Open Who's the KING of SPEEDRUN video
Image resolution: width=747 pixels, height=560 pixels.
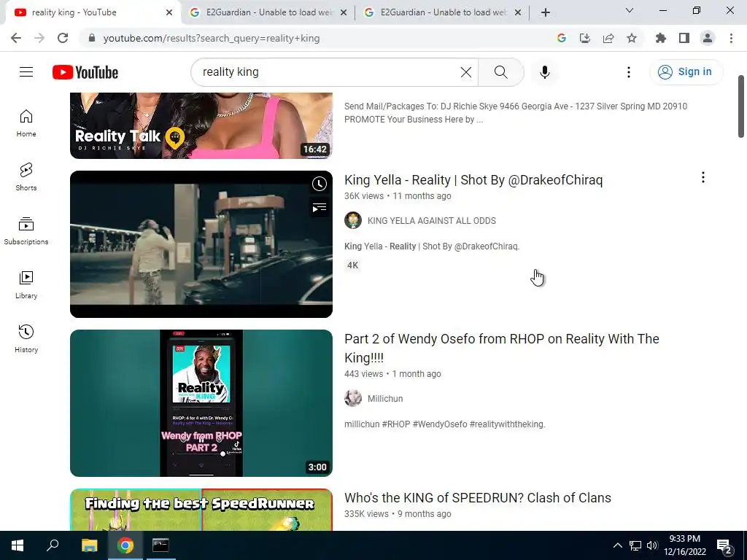click(x=477, y=497)
